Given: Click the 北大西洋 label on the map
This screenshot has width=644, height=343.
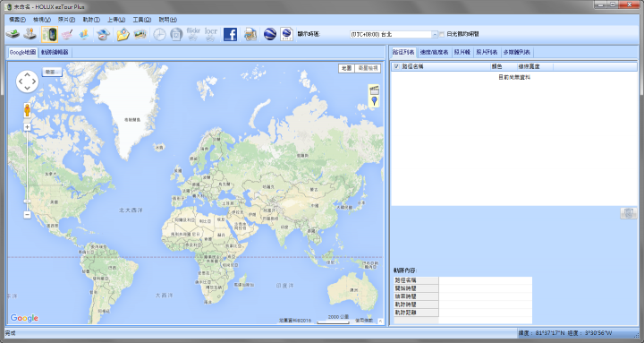Looking at the screenshot, I should 131,210.
